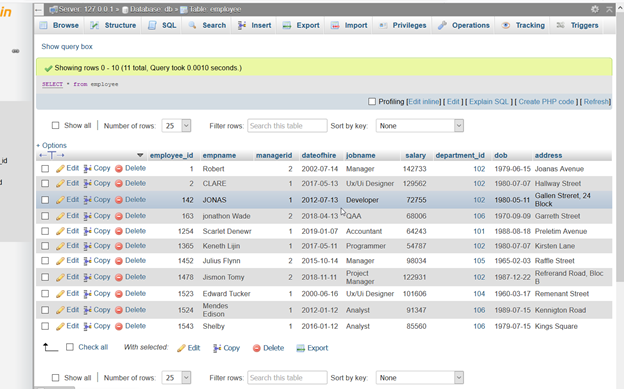This screenshot has height=389, width=624.
Task: Open the Import tab
Action: coord(349,25)
